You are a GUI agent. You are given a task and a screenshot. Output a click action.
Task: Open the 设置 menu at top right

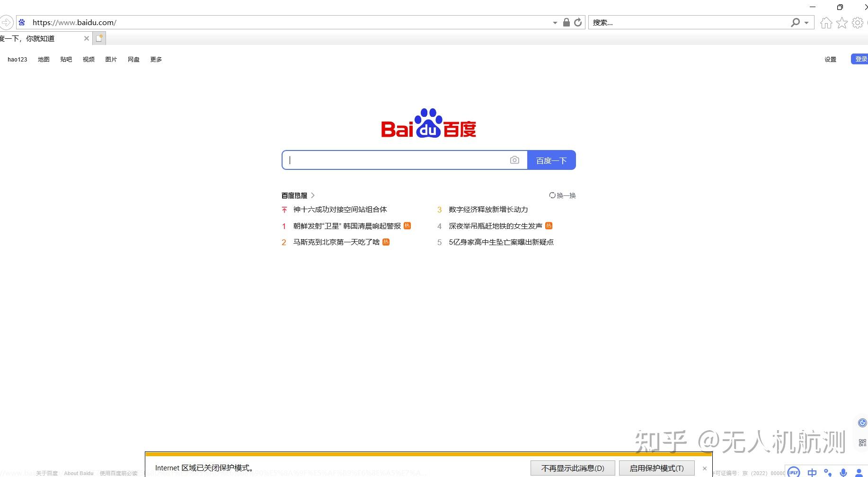[x=831, y=60]
